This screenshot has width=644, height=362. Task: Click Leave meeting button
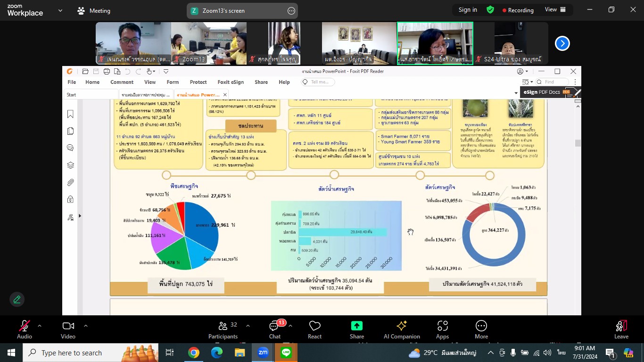[x=621, y=329]
